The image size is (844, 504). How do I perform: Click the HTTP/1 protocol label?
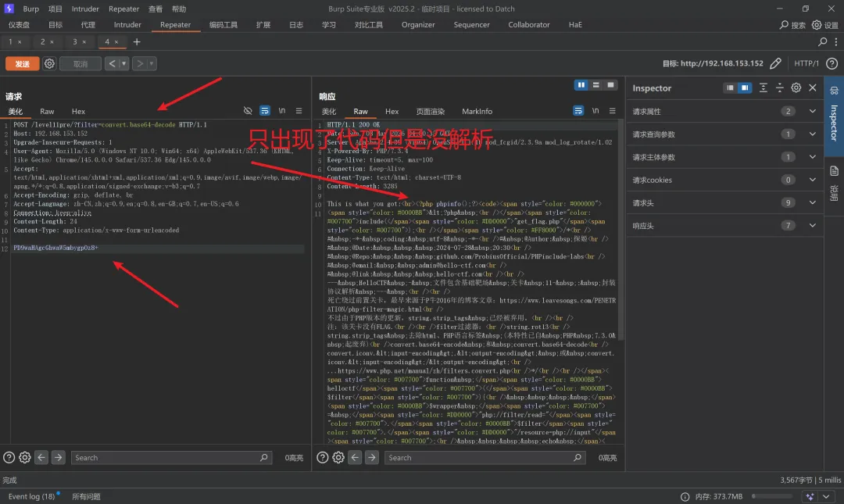pos(806,63)
